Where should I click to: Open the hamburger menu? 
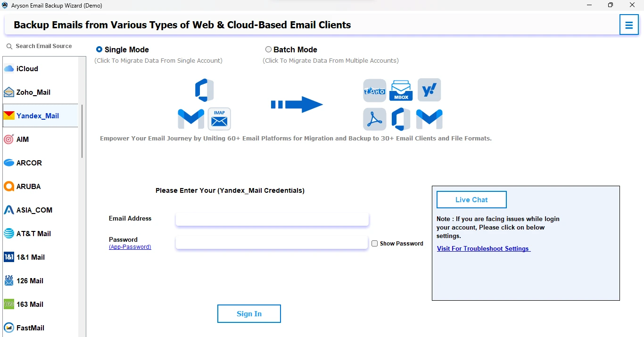(x=629, y=25)
